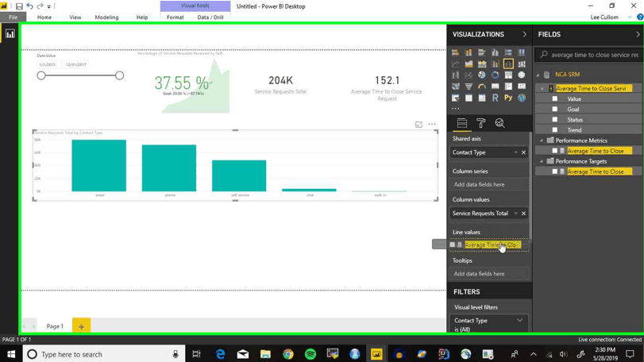Remove Contact Type from Shared axis

click(x=523, y=152)
